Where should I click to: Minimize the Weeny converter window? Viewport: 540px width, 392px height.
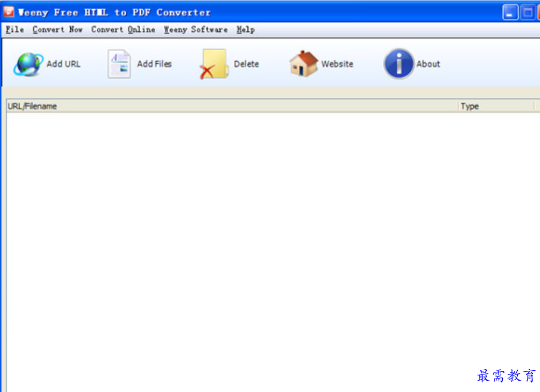coord(510,13)
